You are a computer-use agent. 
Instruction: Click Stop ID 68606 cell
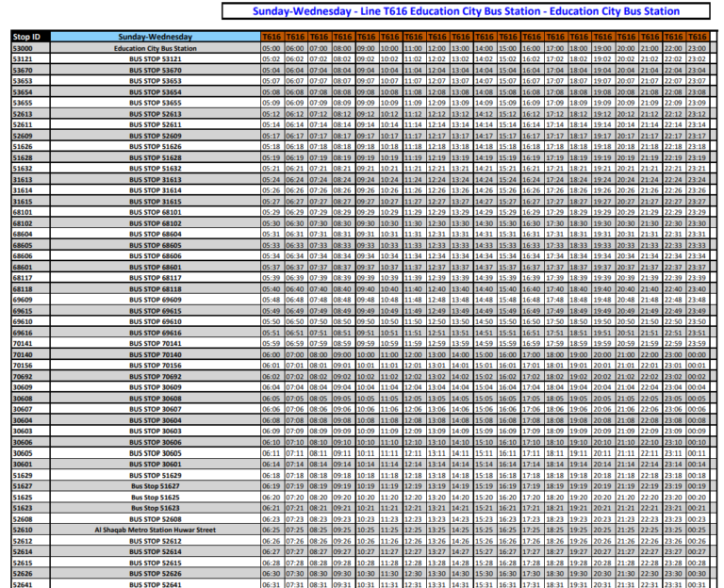(x=23, y=256)
